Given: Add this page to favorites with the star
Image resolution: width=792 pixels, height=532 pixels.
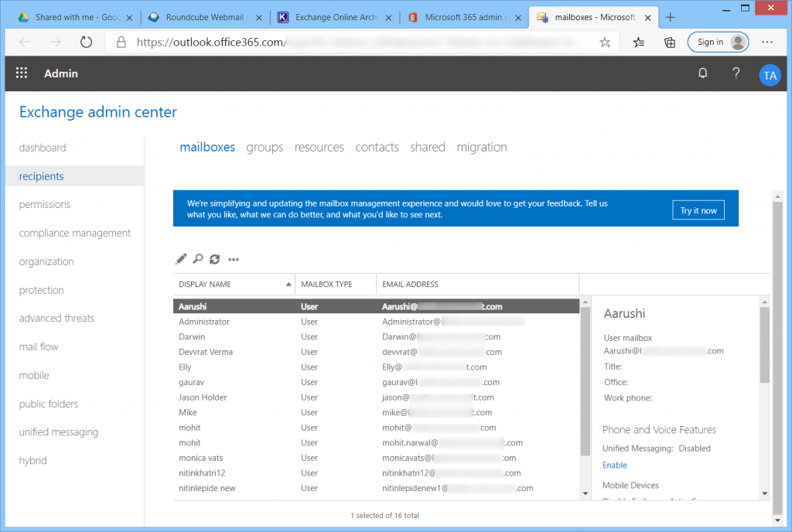Looking at the screenshot, I should point(606,43).
